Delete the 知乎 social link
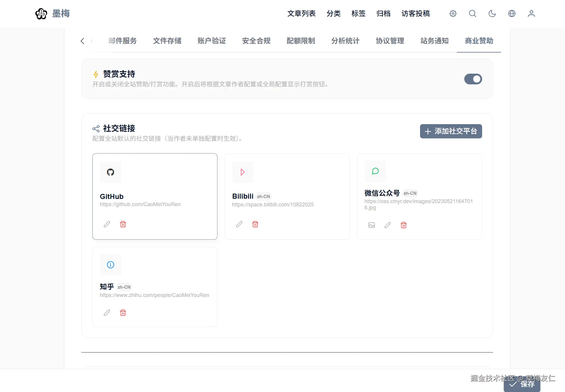The width and height of the screenshot is (565, 392). click(x=123, y=313)
